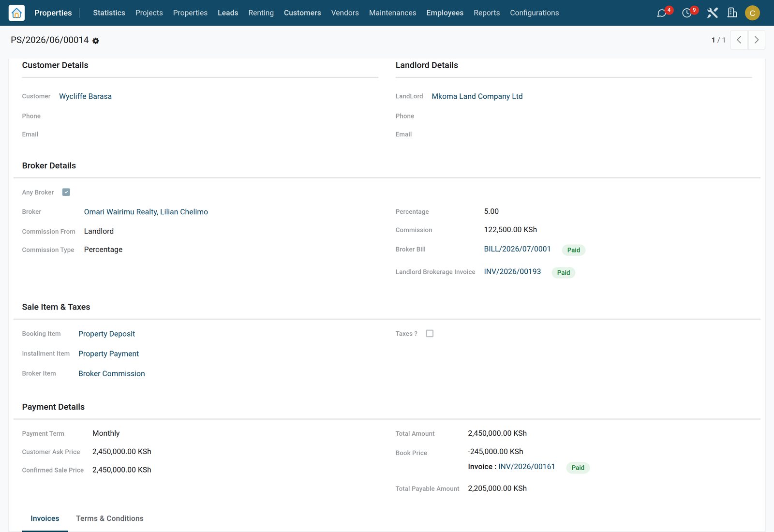Viewport: 774px width, 532px height.
Task: Click the Paid badge next to INV/2026/00193
Action: tap(564, 273)
